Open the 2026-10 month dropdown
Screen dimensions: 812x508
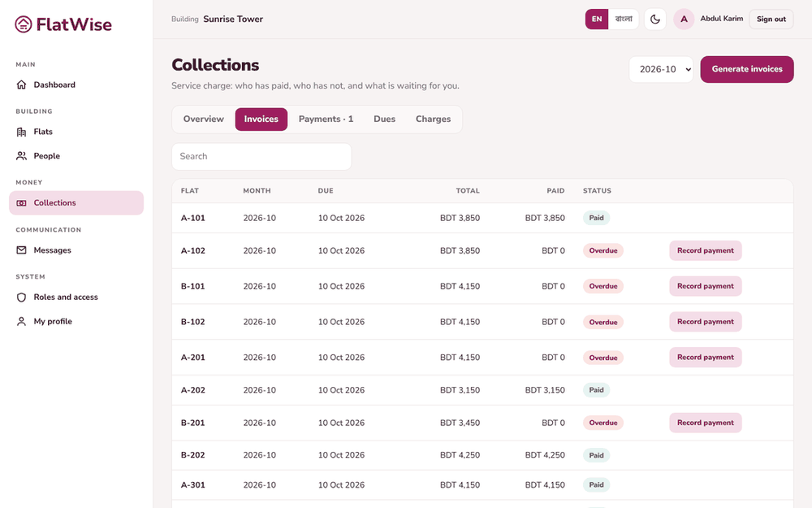pyautogui.click(x=661, y=69)
